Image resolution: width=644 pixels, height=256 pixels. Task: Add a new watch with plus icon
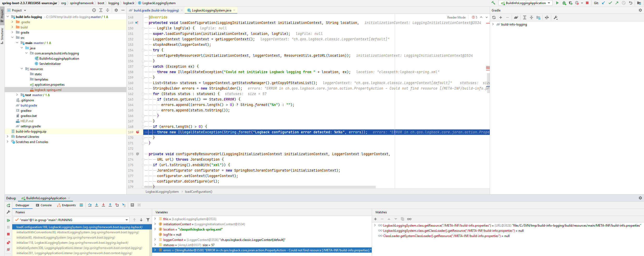tap(375, 219)
